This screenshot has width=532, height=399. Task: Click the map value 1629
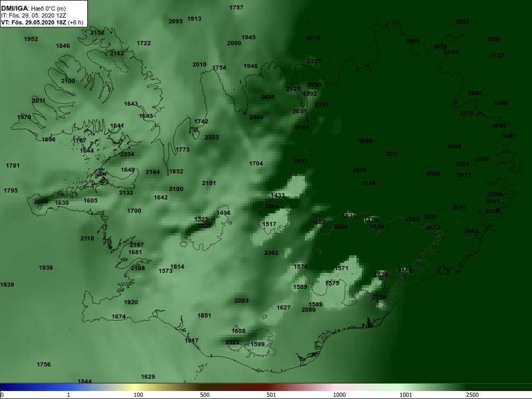point(147,377)
